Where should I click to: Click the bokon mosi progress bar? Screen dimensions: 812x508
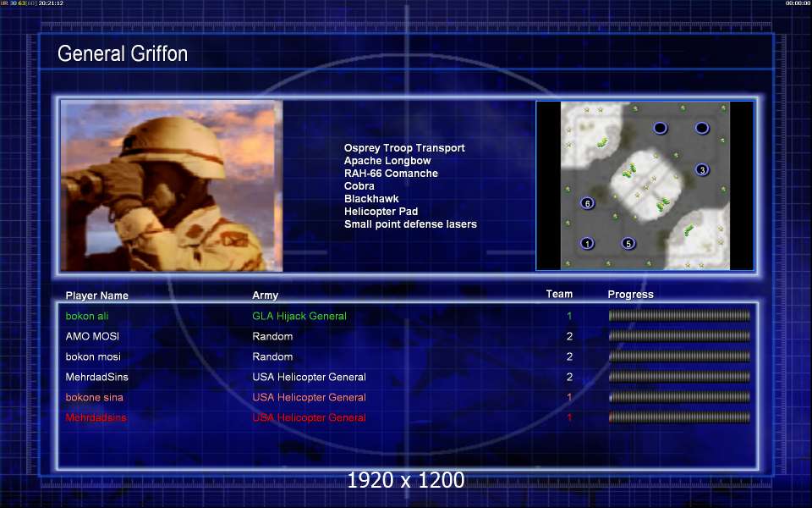(x=679, y=356)
